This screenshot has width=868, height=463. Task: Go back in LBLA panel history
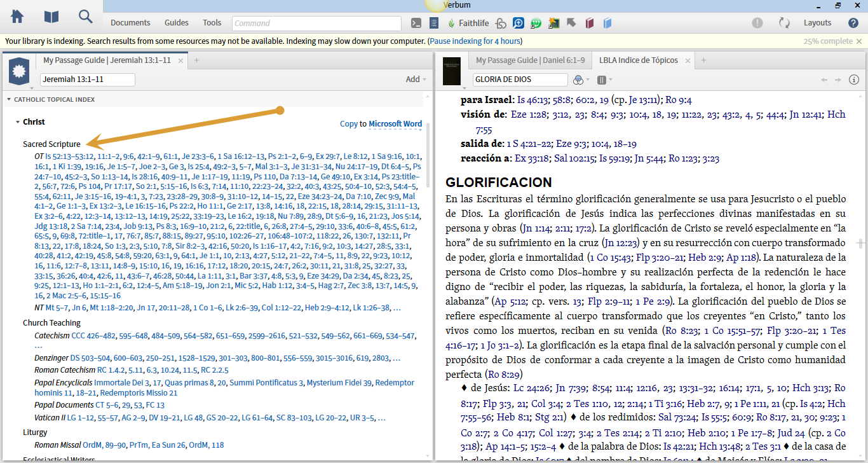click(x=825, y=80)
